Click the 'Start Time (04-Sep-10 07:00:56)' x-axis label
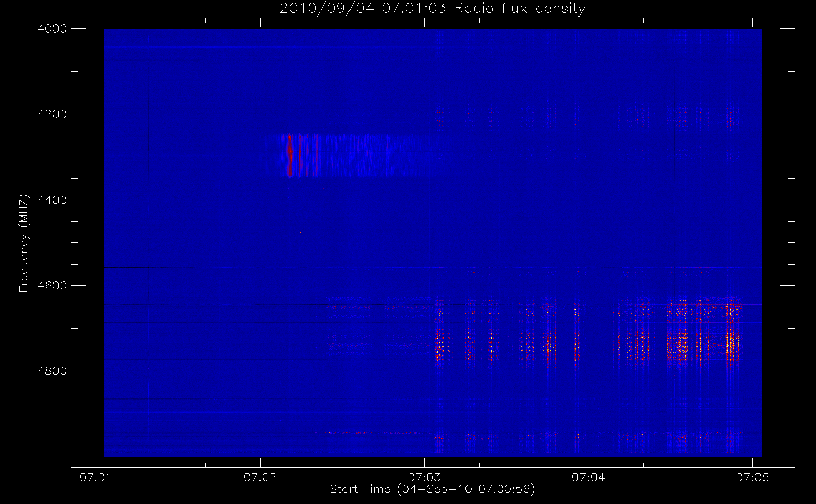This screenshot has height=504, width=816. (x=432, y=489)
